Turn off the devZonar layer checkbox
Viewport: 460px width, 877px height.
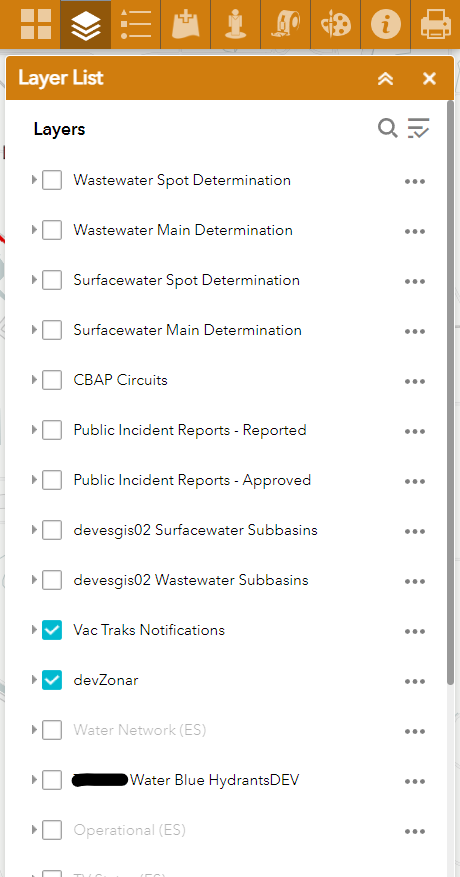(52, 680)
